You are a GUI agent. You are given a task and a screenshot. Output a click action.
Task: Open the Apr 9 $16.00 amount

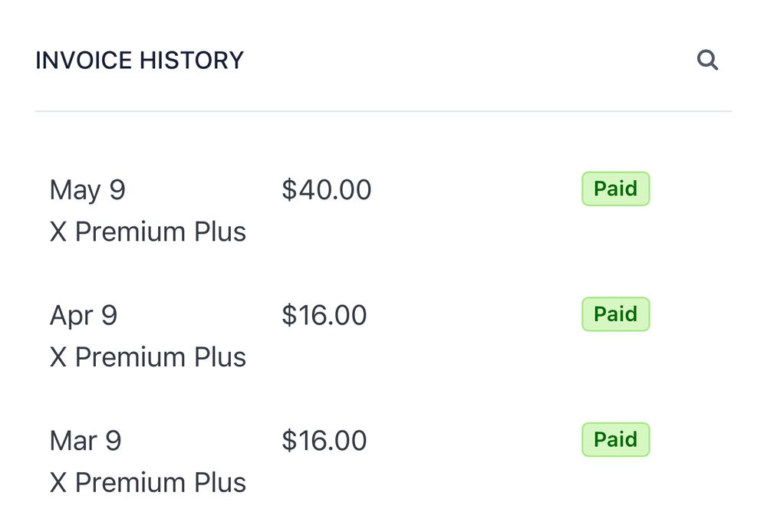tap(324, 315)
